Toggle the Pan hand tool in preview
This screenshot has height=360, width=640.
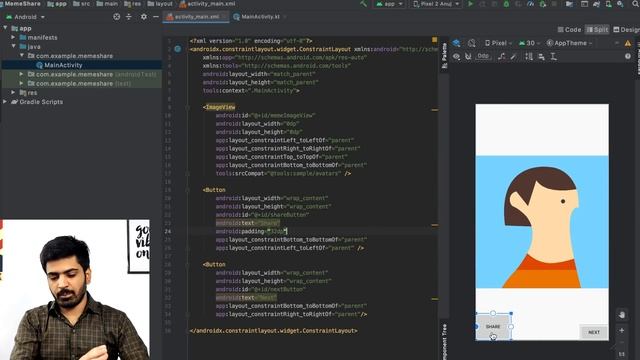coord(622,315)
